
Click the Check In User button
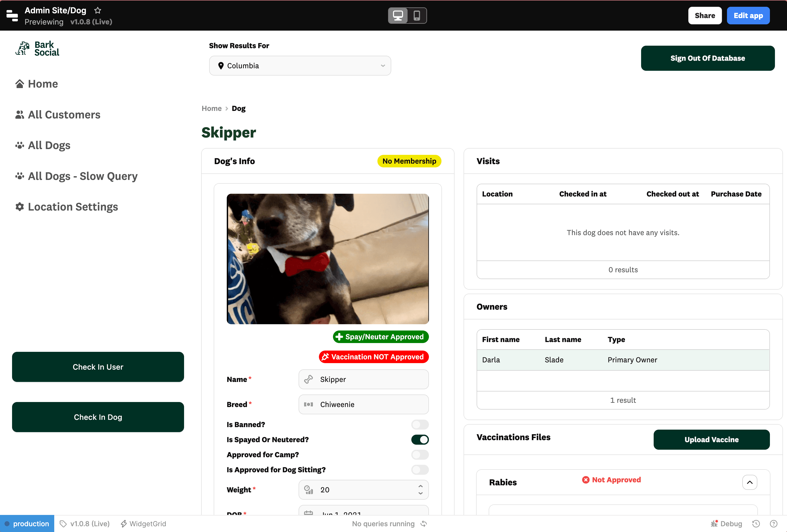[98, 367]
